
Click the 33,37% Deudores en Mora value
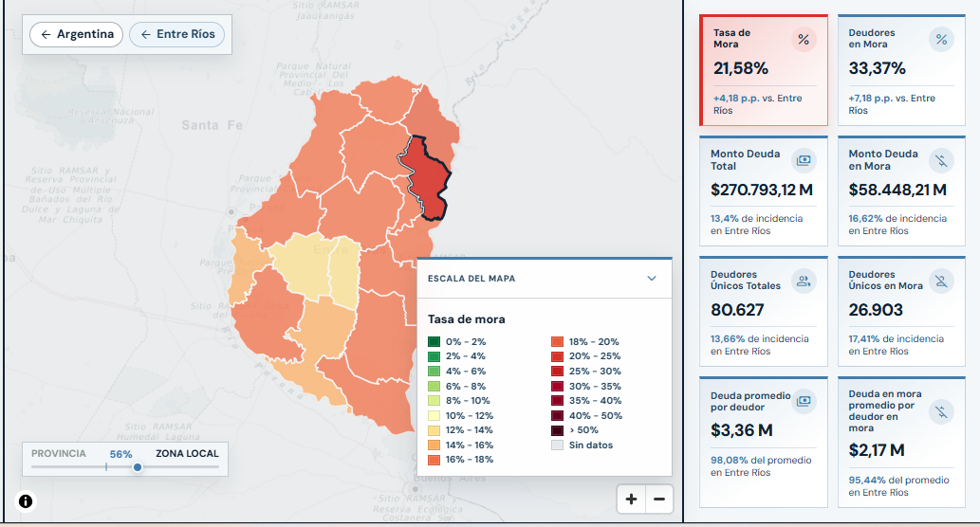tap(877, 68)
